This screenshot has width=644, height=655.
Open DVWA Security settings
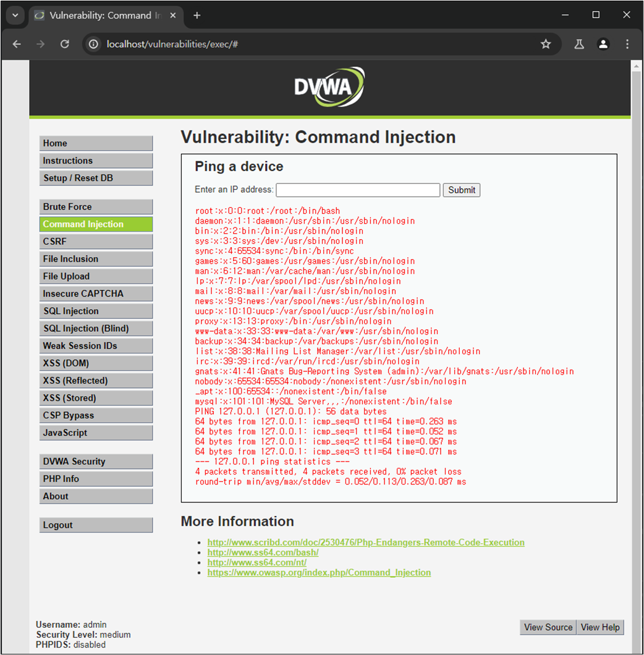point(96,462)
